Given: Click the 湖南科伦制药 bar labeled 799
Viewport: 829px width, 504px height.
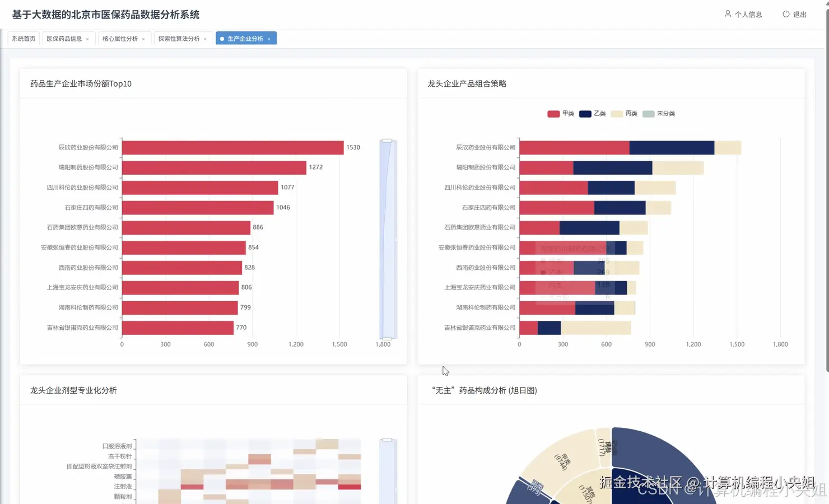Looking at the screenshot, I should click(180, 307).
